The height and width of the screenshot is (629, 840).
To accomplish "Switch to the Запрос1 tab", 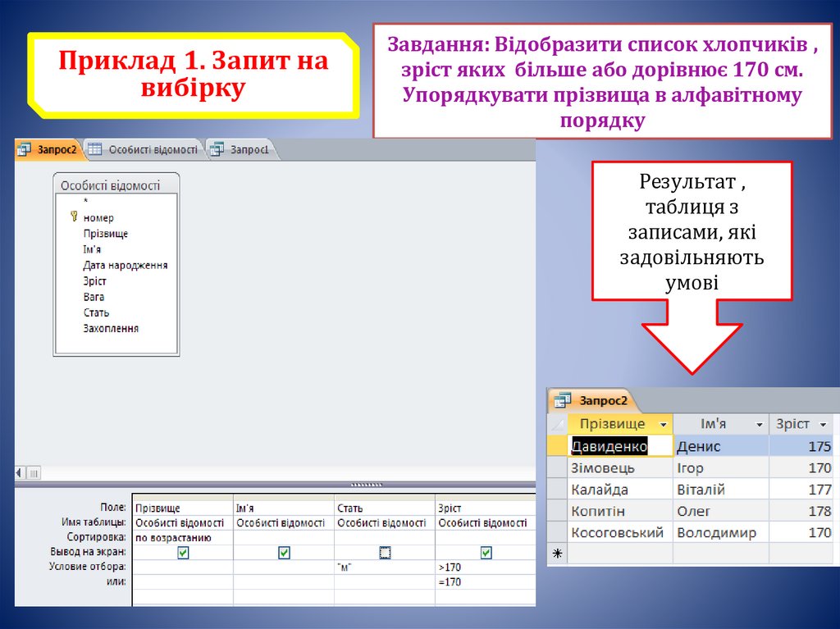I will [242, 149].
